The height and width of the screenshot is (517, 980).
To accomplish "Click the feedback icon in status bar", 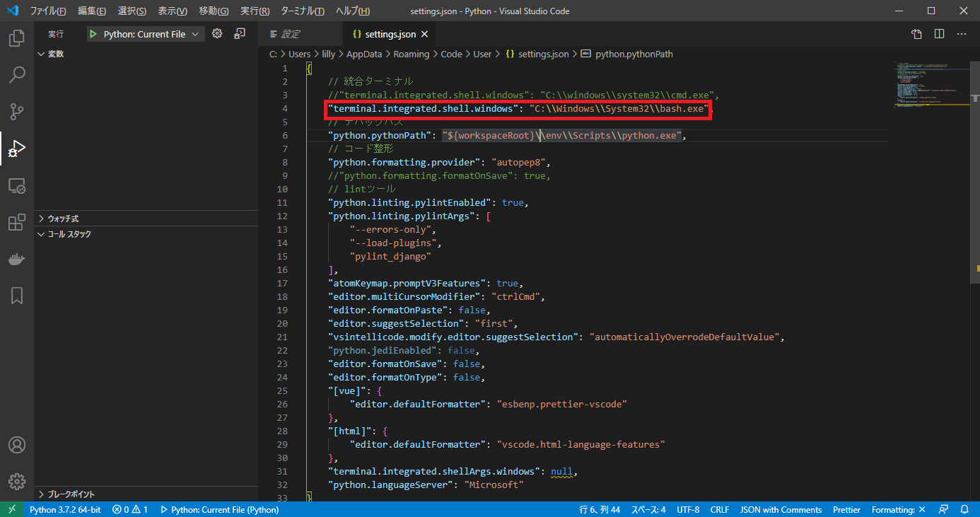I will pyautogui.click(x=943, y=509).
